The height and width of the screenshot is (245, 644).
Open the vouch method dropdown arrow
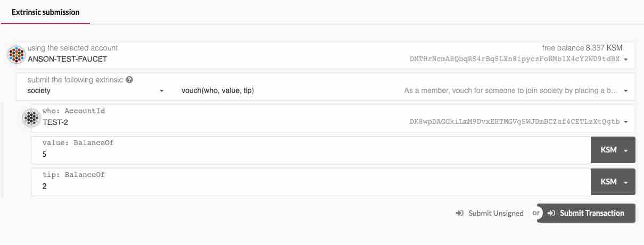(x=625, y=91)
